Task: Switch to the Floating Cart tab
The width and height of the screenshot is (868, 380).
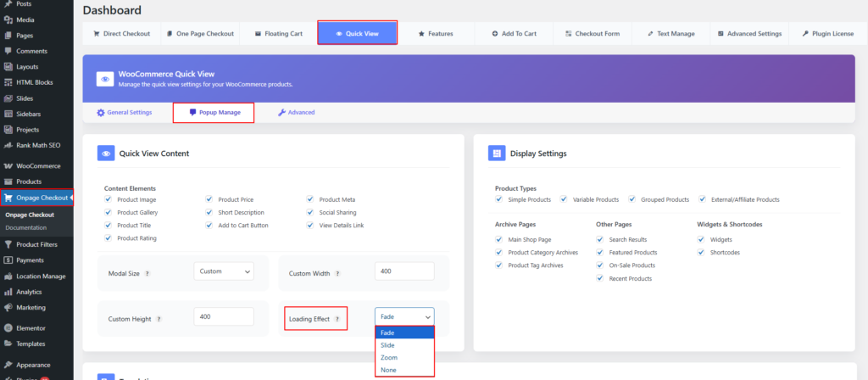Action: tap(277, 33)
